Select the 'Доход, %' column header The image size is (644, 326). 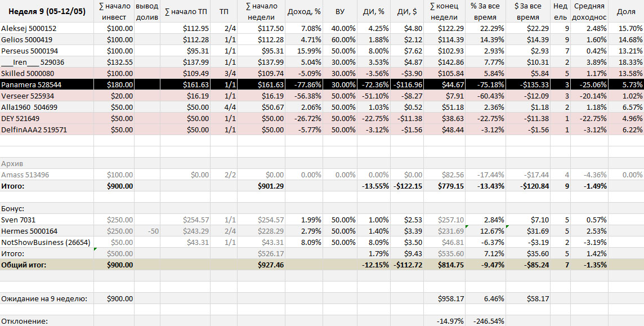304,11
